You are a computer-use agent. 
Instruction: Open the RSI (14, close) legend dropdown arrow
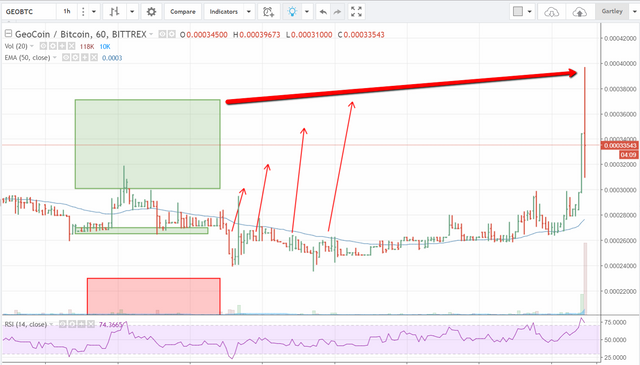point(51,324)
